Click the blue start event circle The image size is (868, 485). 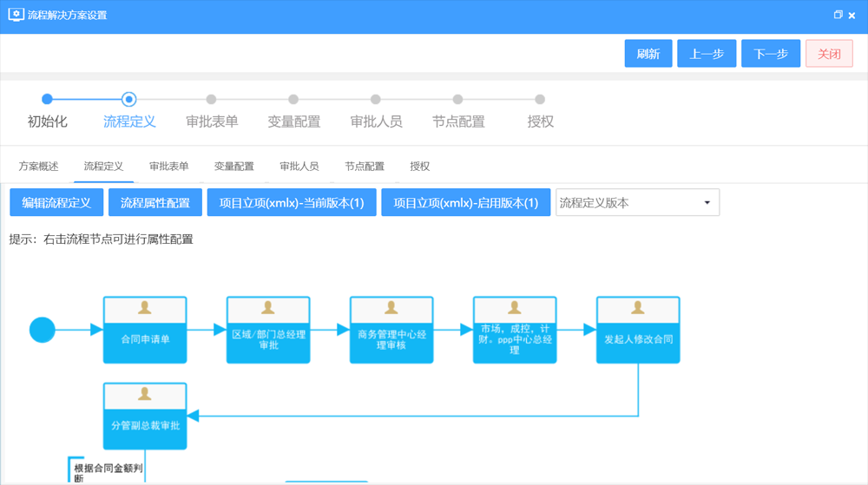[43, 330]
